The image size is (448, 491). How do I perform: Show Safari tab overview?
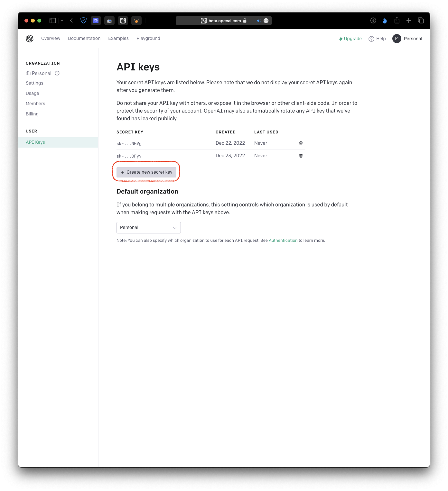(421, 21)
